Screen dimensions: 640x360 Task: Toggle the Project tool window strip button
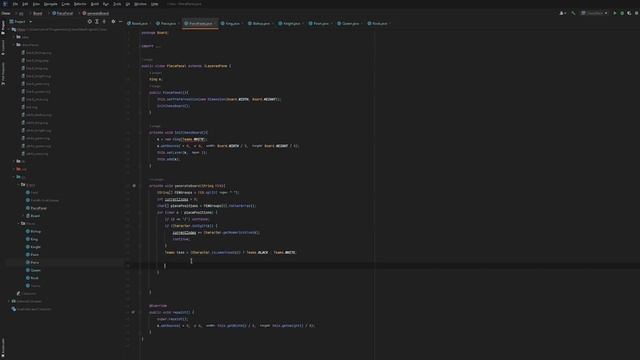(3, 27)
